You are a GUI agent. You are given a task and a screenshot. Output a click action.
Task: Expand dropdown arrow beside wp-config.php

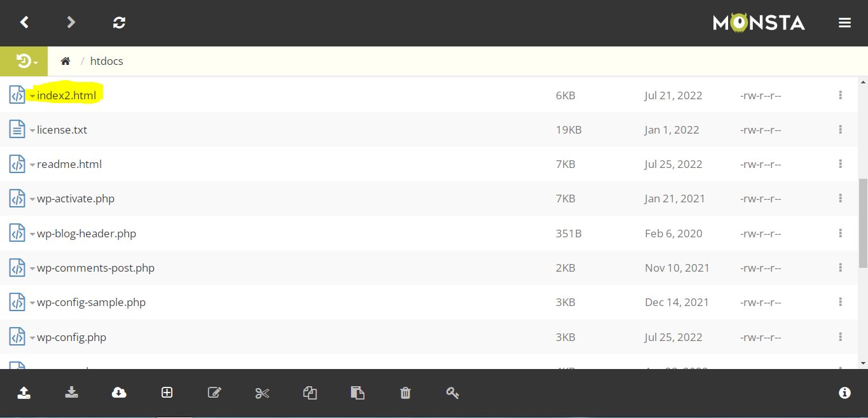32,338
